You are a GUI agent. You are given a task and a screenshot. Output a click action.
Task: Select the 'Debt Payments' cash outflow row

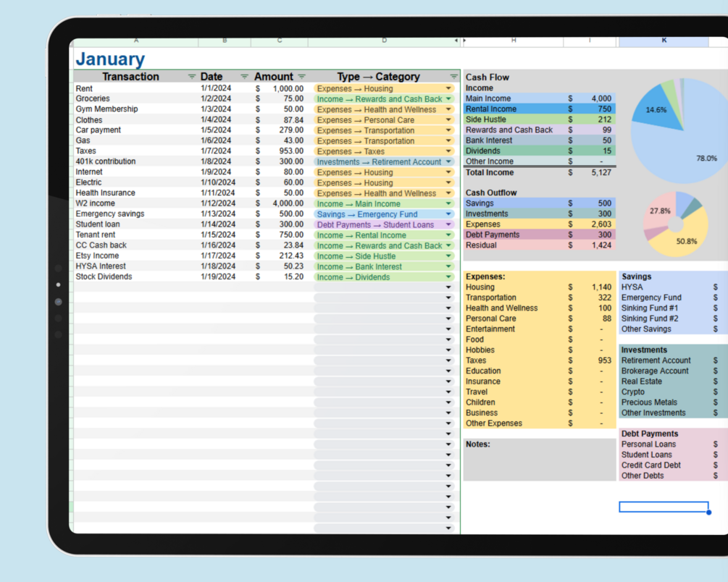coord(540,235)
